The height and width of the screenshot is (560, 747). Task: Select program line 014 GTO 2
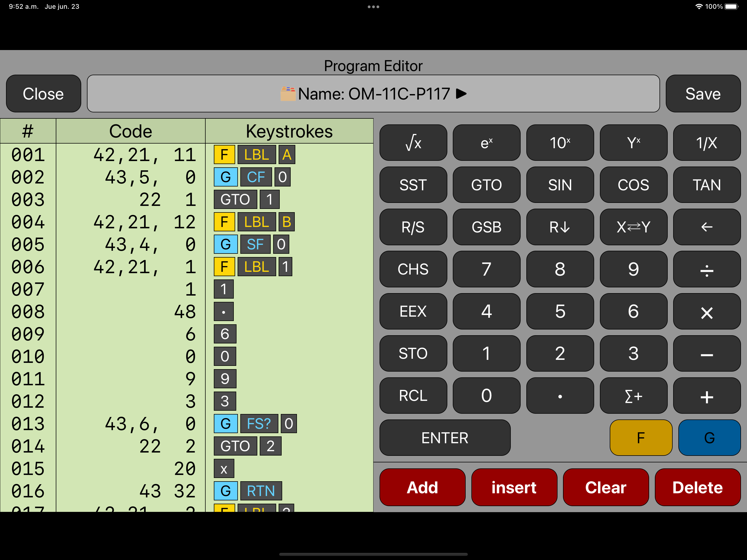187,446
